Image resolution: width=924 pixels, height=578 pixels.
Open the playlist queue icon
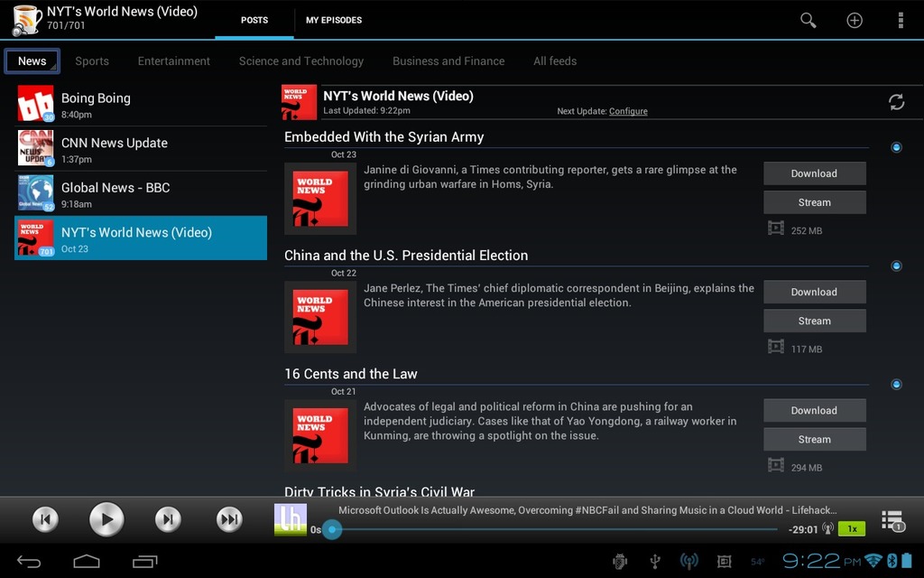click(892, 520)
